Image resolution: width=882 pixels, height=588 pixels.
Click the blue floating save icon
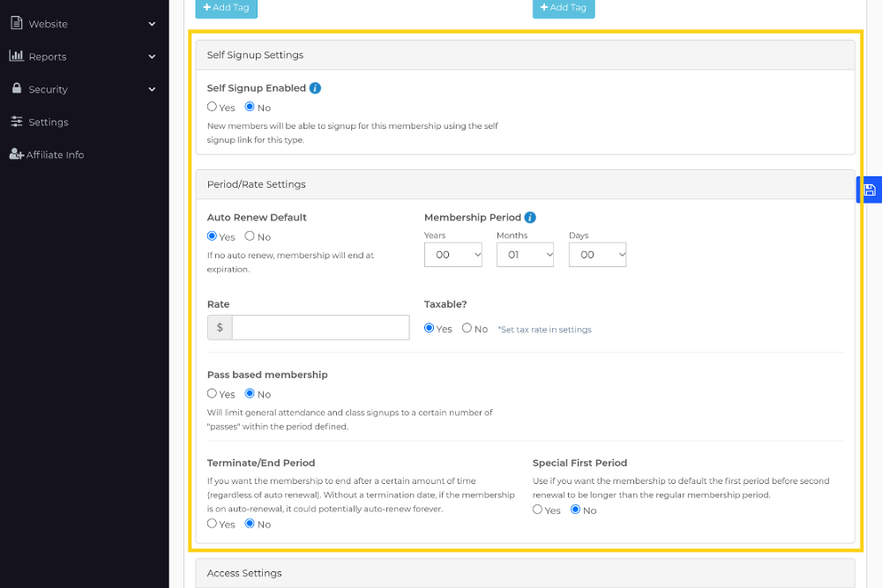click(870, 190)
